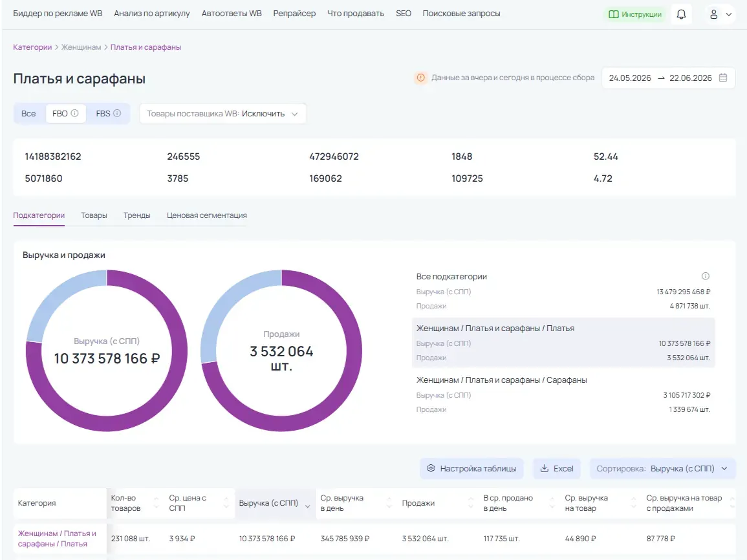
Task: Open the user profile icon
Action: [x=713, y=14]
